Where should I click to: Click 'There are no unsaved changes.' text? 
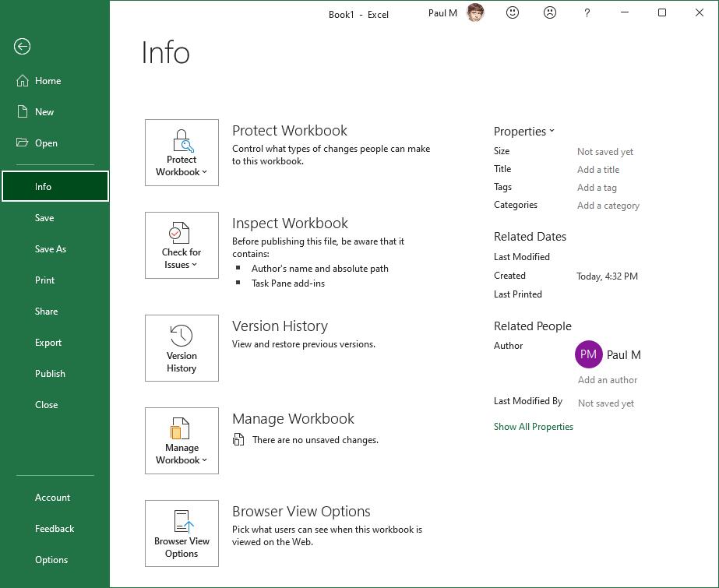tap(315, 440)
